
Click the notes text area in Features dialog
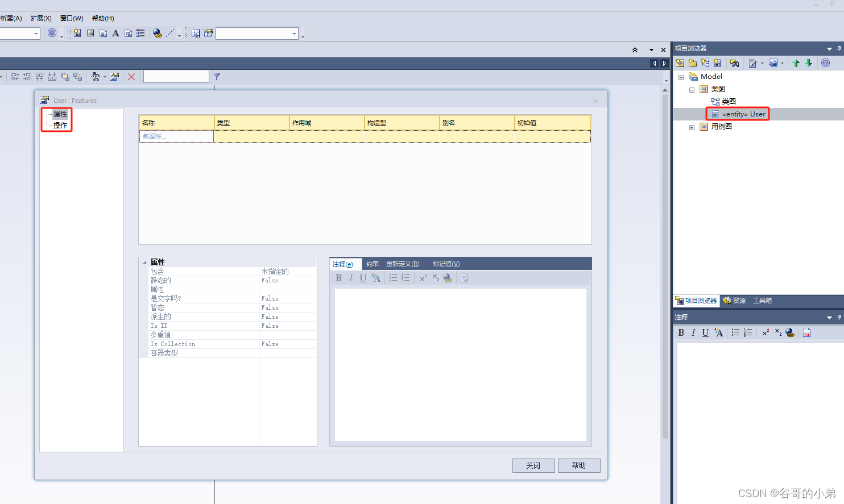(x=461, y=365)
